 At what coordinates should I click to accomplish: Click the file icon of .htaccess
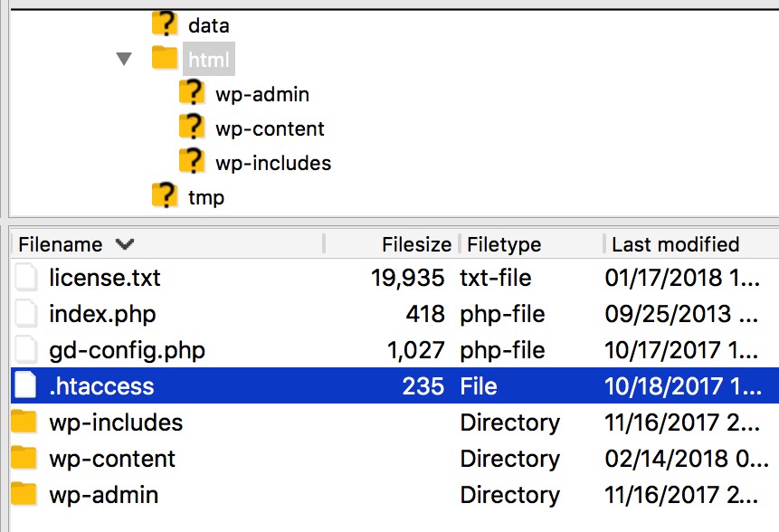[x=24, y=385]
